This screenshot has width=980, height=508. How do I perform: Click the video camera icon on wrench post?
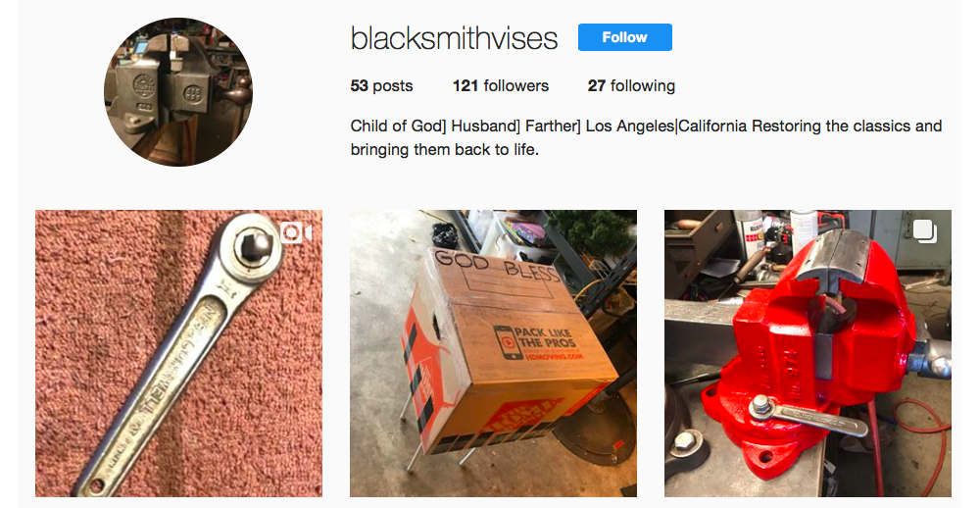[295, 232]
